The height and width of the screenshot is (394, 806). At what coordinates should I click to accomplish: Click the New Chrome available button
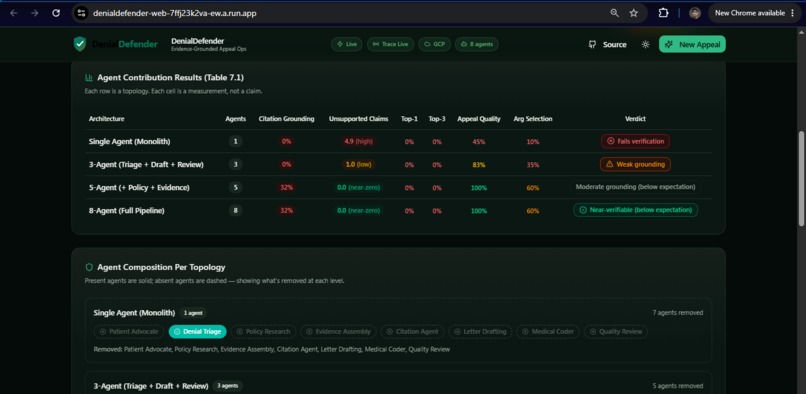754,13
